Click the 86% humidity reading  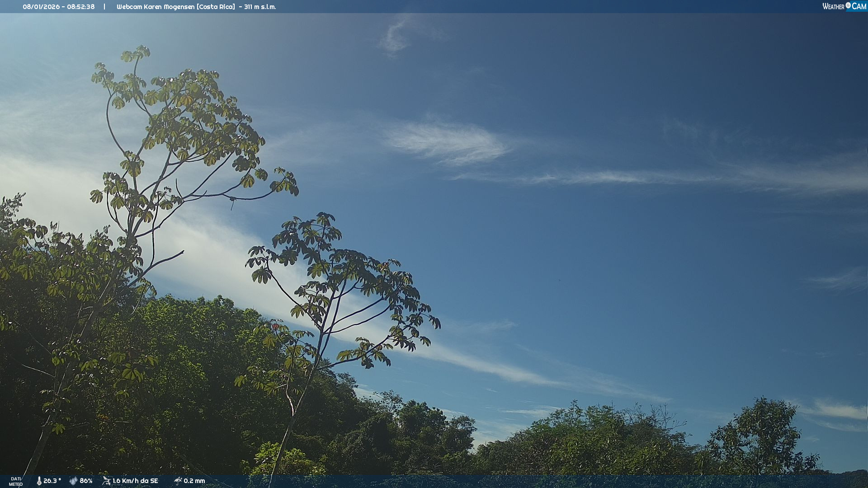pos(86,481)
